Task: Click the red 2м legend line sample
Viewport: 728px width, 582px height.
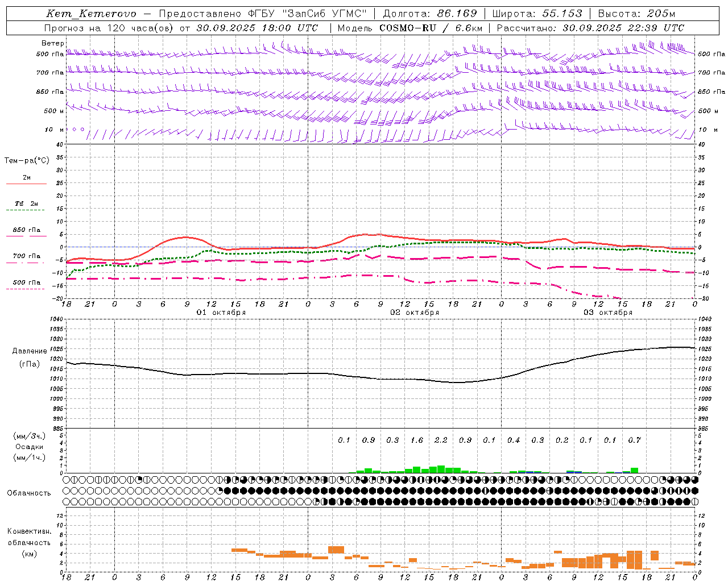Action: (26, 184)
